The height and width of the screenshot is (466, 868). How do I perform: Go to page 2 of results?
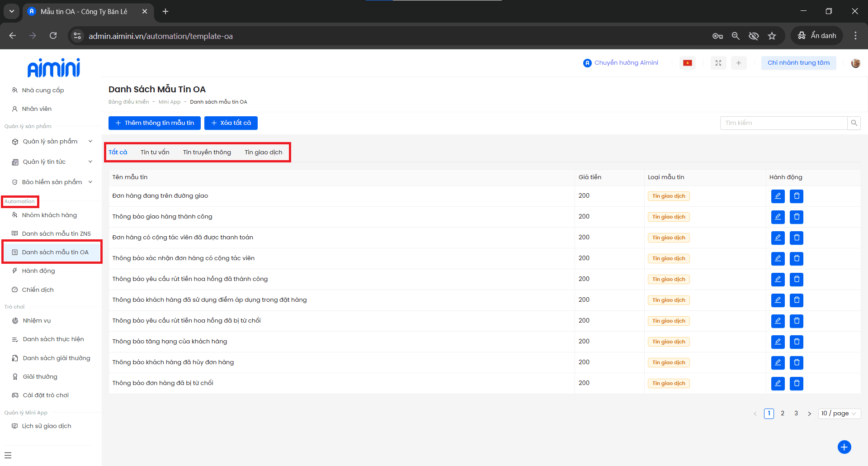pyautogui.click(x=783, y=414)
